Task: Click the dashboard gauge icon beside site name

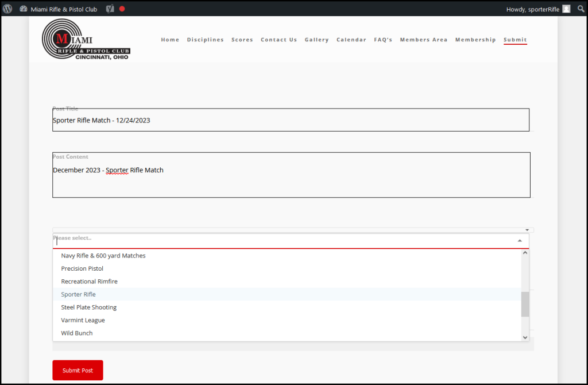Action: [23, 9]
